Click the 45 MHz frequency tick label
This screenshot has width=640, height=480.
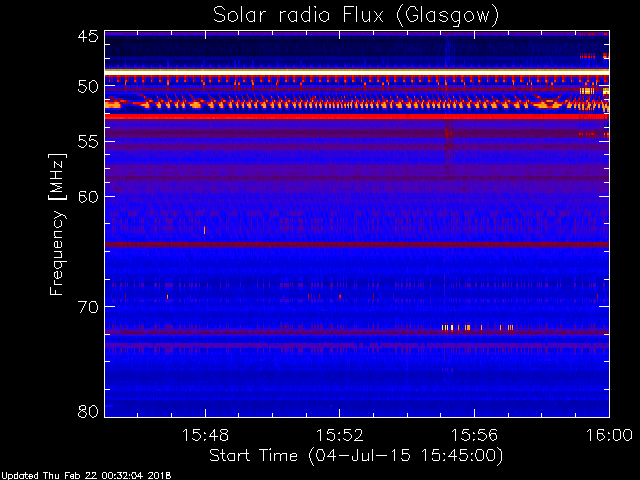pyautogui.click(x=88, y=36)
